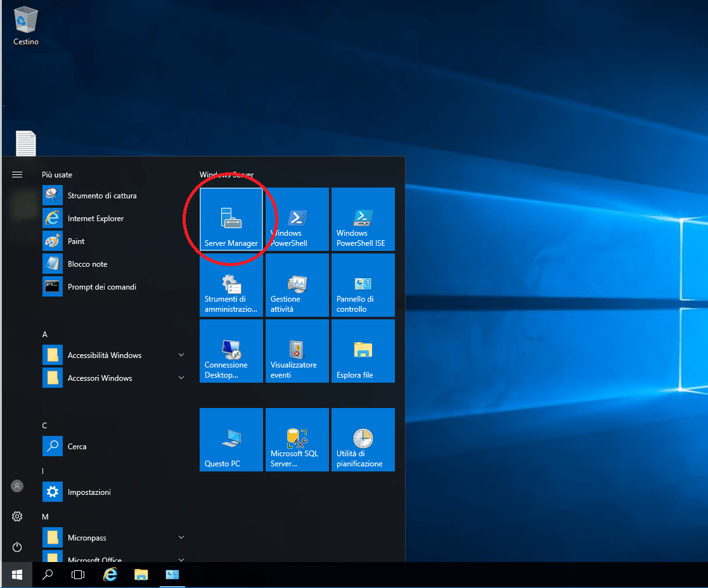The image size is (708, 588).
Task: Open Gestione attività tile
Action: point(297,284)
